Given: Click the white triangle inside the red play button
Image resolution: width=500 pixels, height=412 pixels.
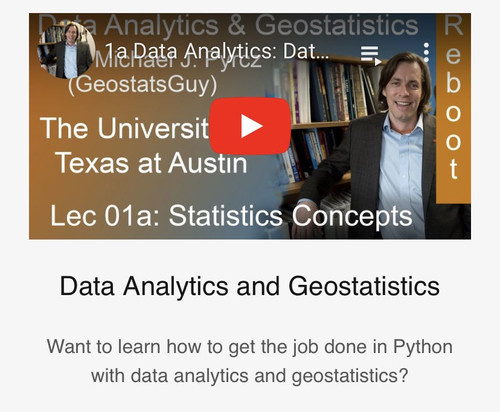Looking at the screenshot, I should (x=252, y=126).
